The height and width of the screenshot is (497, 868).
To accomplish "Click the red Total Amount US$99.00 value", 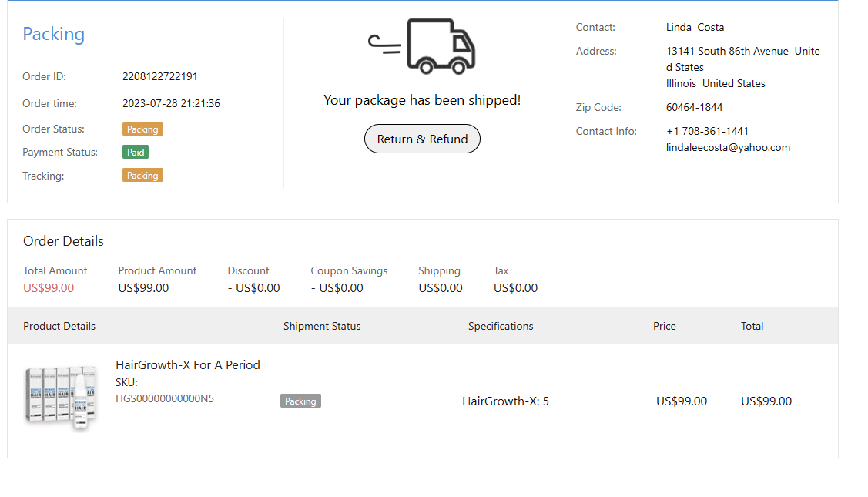I will (49, 288).
